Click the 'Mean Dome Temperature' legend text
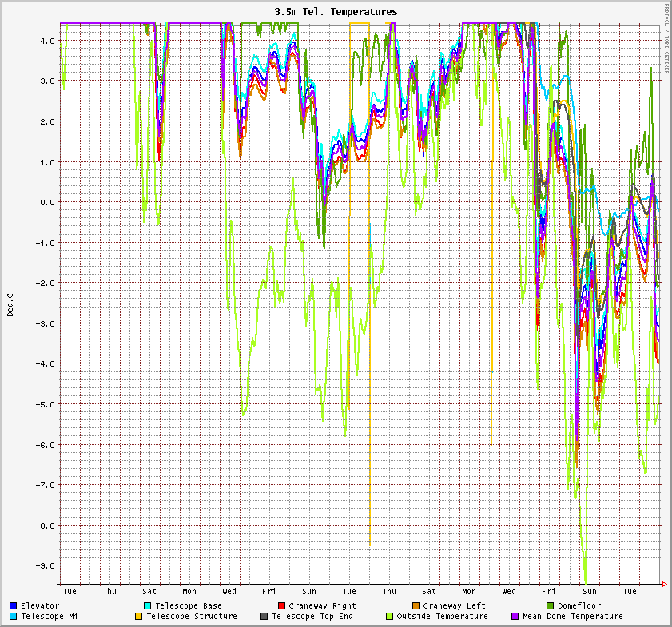The width and height of the screenshot is (672, 627). 572,616
